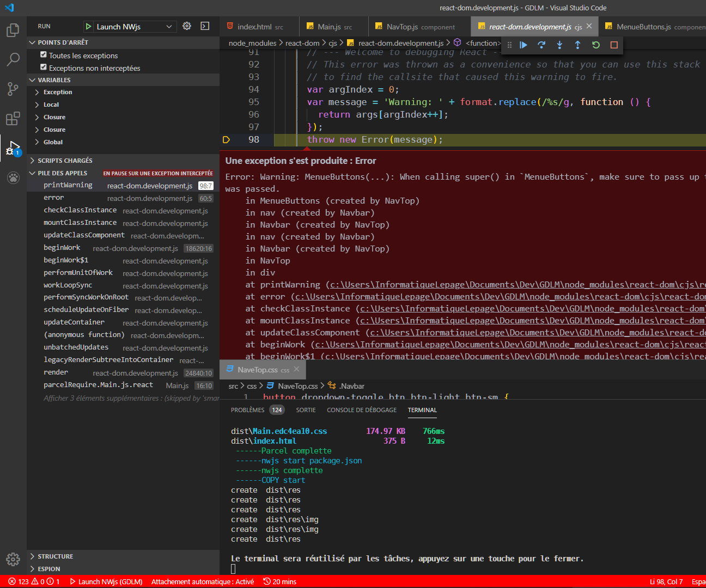
Task: Select beginWork frame in call stack
Action: [x=62, y=248]
